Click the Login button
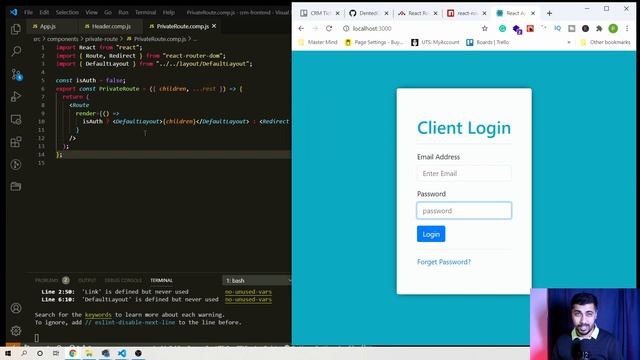The width and height of the screenshot is (640, 360). [431, 234]
